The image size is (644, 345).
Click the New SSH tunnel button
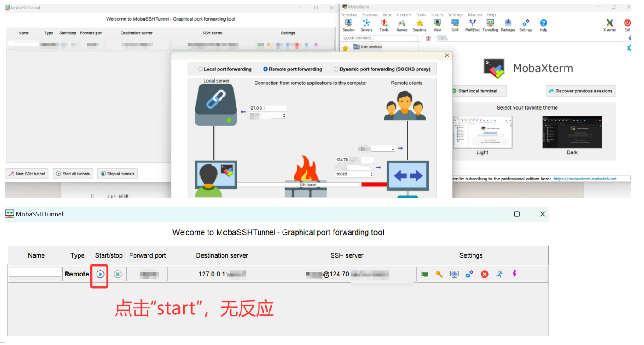click(x=27, y=174)
